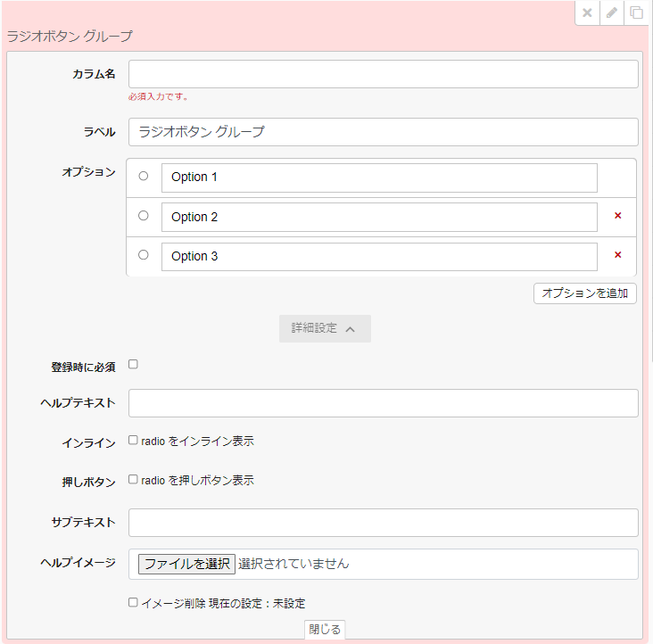Select the Option 2 radio button
The height and width of the screenshot is (644, 653).
click(x=144, y=216)
